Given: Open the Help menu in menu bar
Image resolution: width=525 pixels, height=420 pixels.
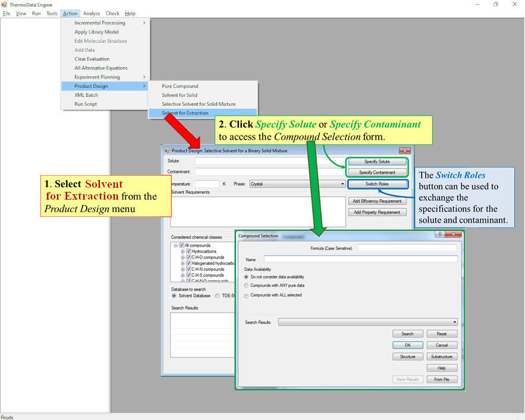Looking at the screenshot, I should click(x=130, y=14).
